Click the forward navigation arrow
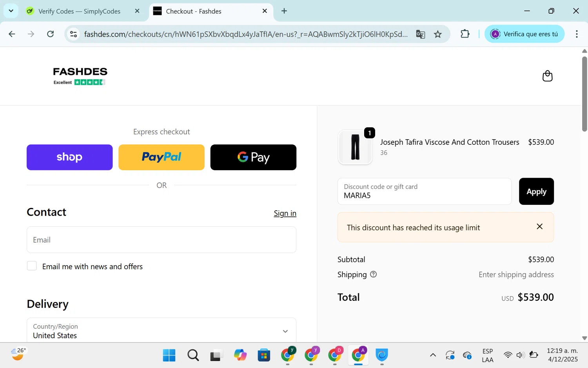The image size is (588, 368). click(31, 34)
